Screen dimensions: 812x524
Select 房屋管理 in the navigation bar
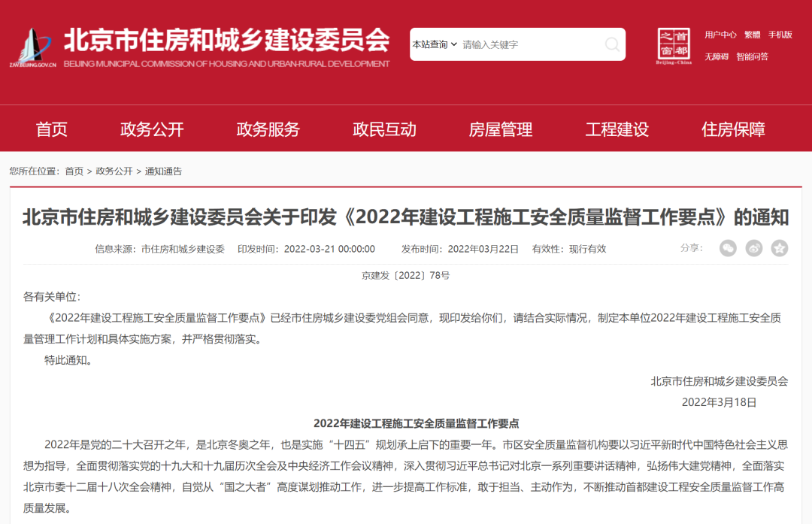point(500,129)
